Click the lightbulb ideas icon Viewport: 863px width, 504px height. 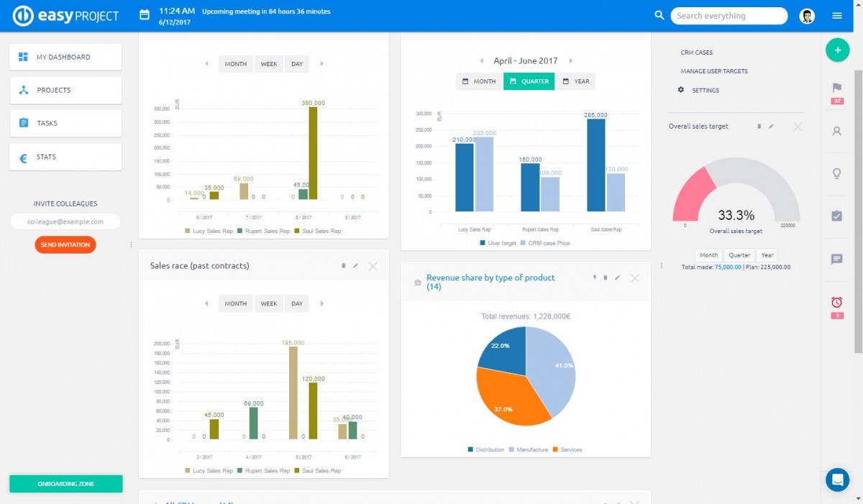click(x=837, y=174)
